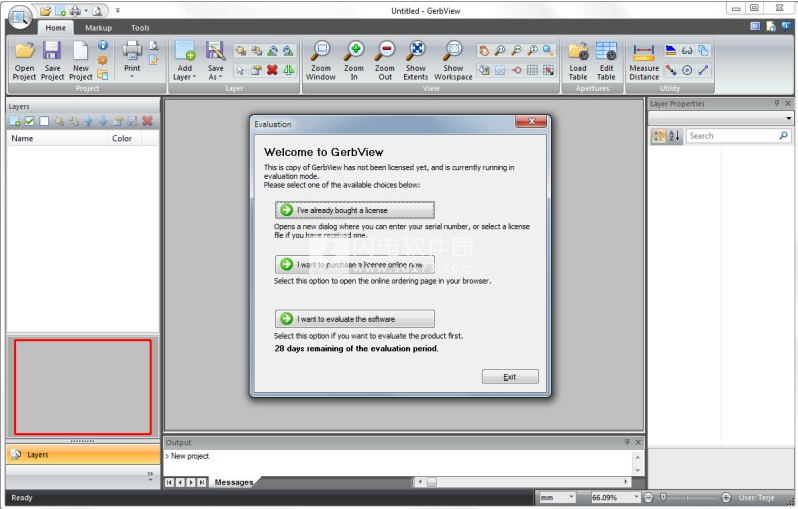Open the Save As dropdown arrow
This screenshot has width=798, height=509.
[220, 77]
